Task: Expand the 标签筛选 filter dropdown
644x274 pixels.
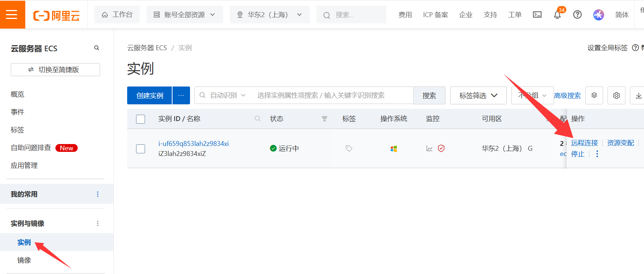Action: tap(478, 95)
